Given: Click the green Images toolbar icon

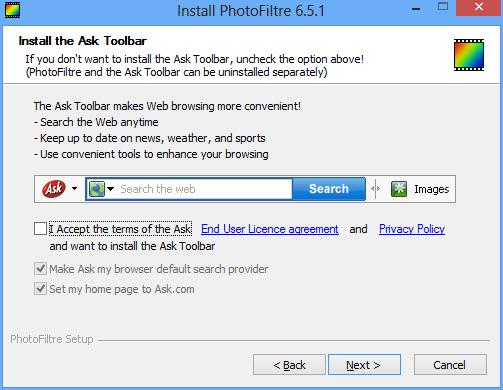Looking at the screenshot, I should [399, 189].
